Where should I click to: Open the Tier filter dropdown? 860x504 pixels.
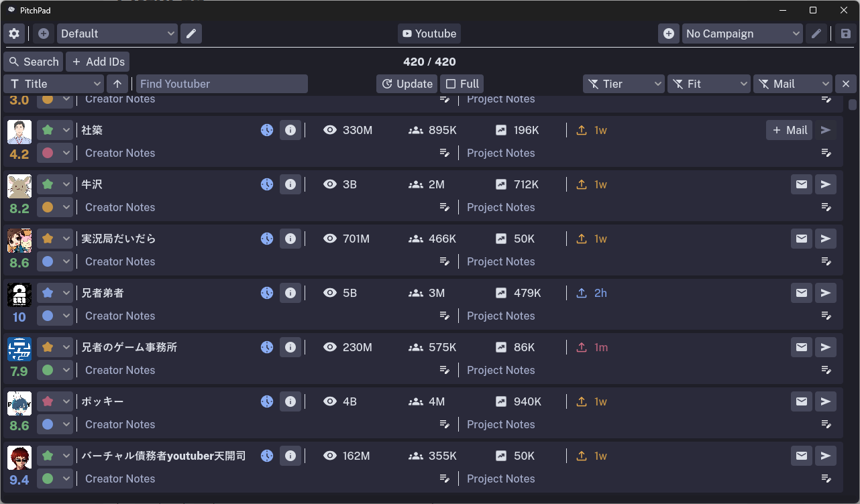pyautogui.click(x=623, y=84)
